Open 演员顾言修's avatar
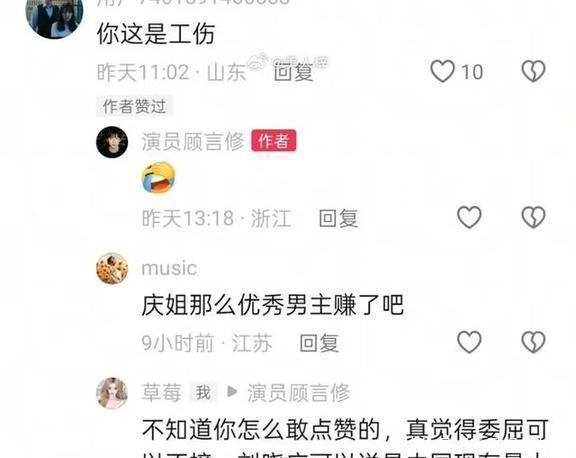576x458 pixels. [x=112, y=142]
